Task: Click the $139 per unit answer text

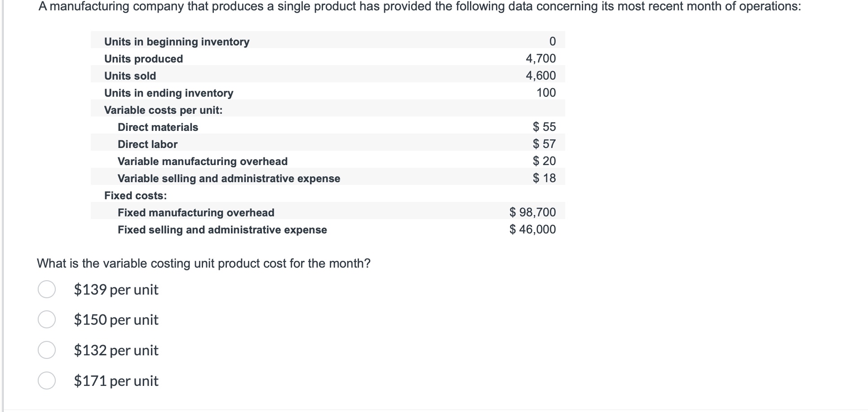Action: pyautogui.click(x=116, y=289)
